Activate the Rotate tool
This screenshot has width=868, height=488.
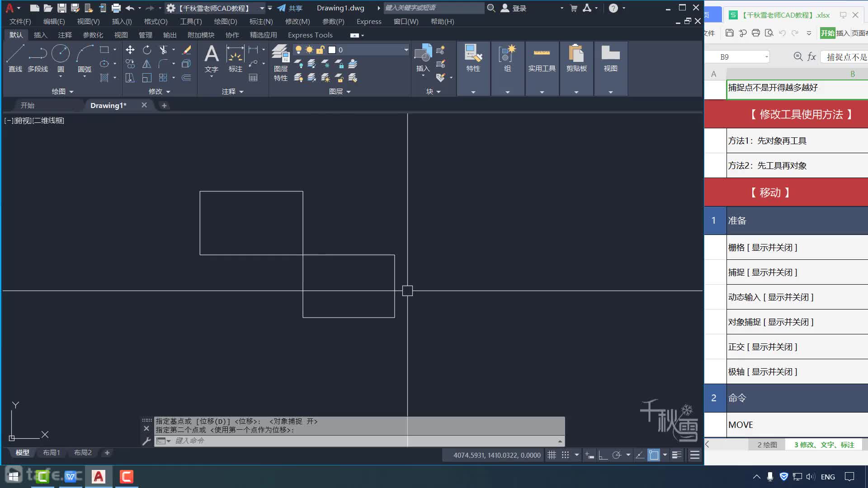tap(147, 50)
